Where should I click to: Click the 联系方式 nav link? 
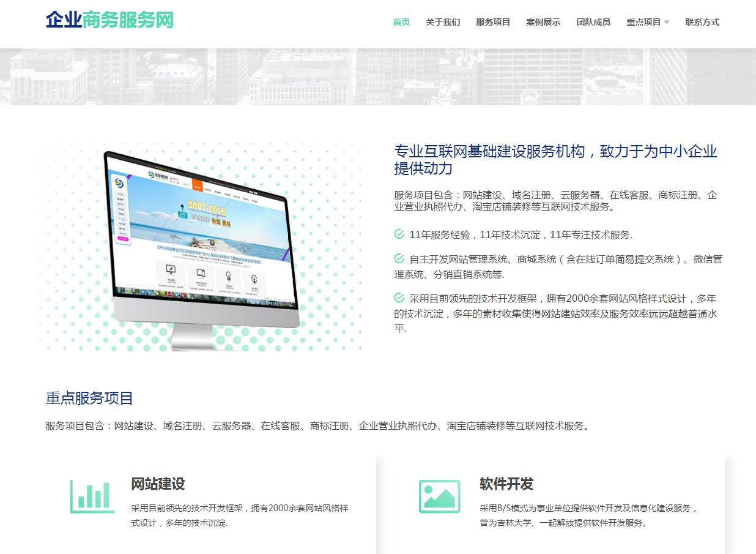coord(702,22)
